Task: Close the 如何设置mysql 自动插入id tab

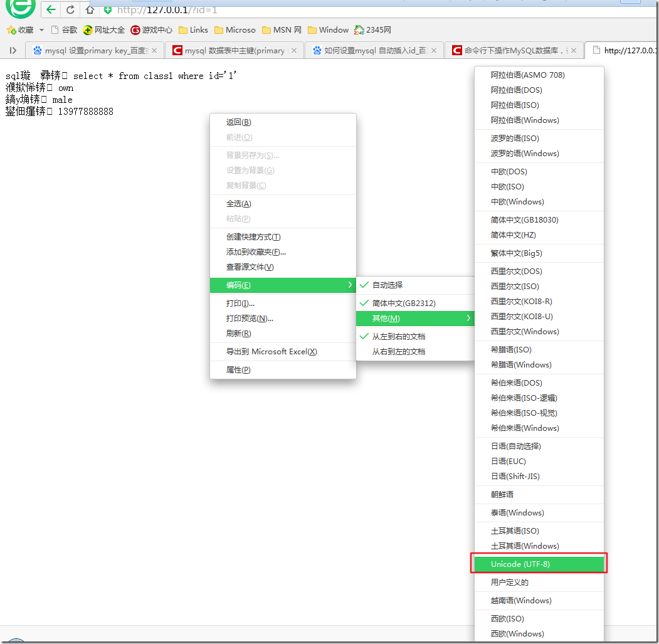Action: [434, 50]
